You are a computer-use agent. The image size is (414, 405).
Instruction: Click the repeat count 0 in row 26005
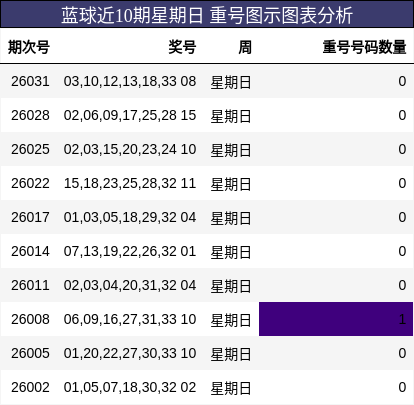[402, 353]
